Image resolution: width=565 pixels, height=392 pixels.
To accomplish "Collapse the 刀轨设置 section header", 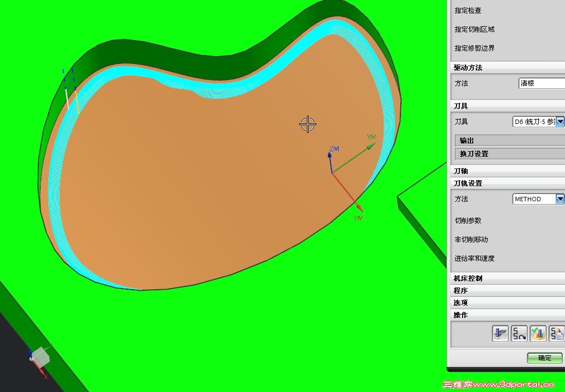I will pos(508,183).
